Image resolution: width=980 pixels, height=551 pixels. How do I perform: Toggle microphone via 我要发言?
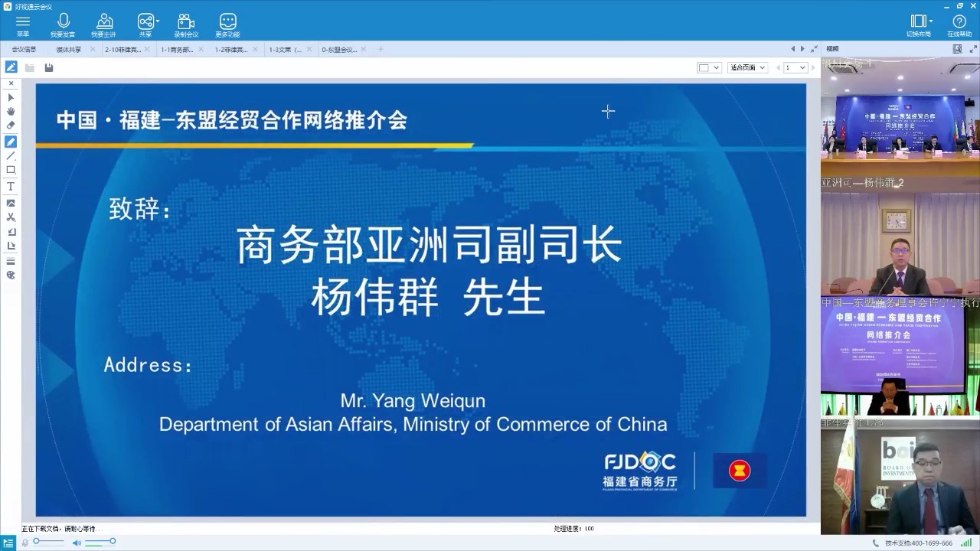coord(63,25)
